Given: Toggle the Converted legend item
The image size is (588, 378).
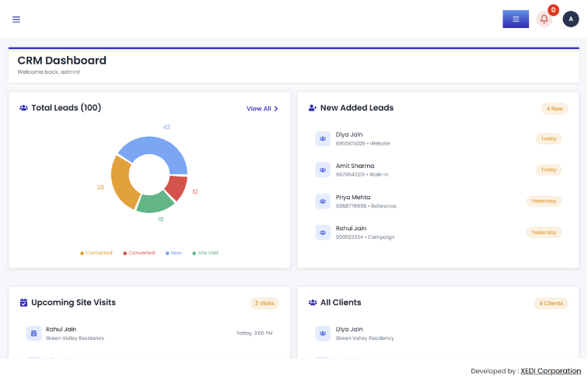Looking at the screenshot, I should 138,253.
